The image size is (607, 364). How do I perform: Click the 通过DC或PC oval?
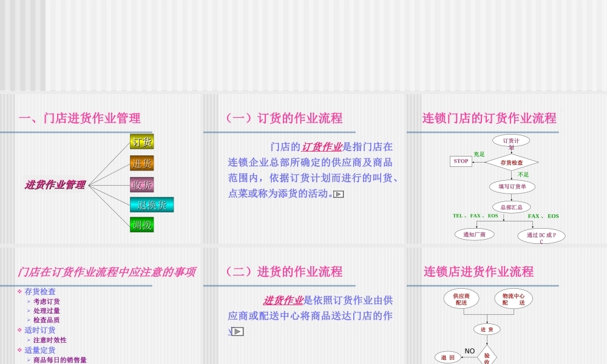click(541, 236)
